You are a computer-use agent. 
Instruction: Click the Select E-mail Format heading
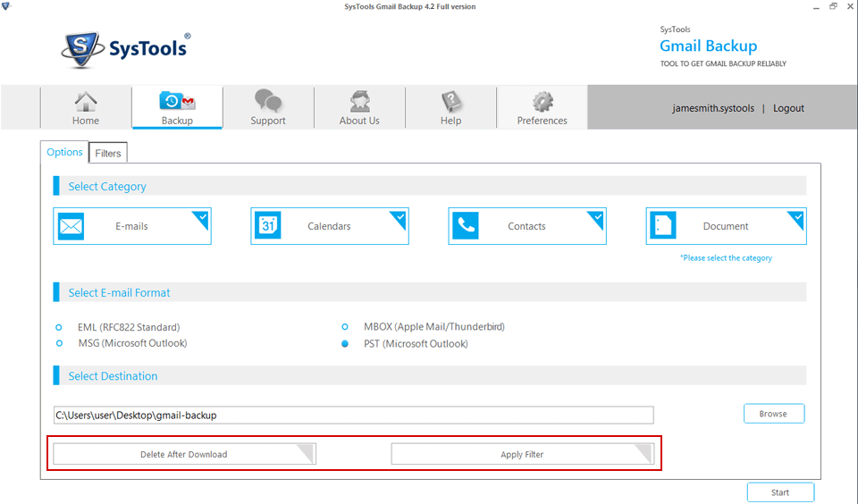pos(119,293)
